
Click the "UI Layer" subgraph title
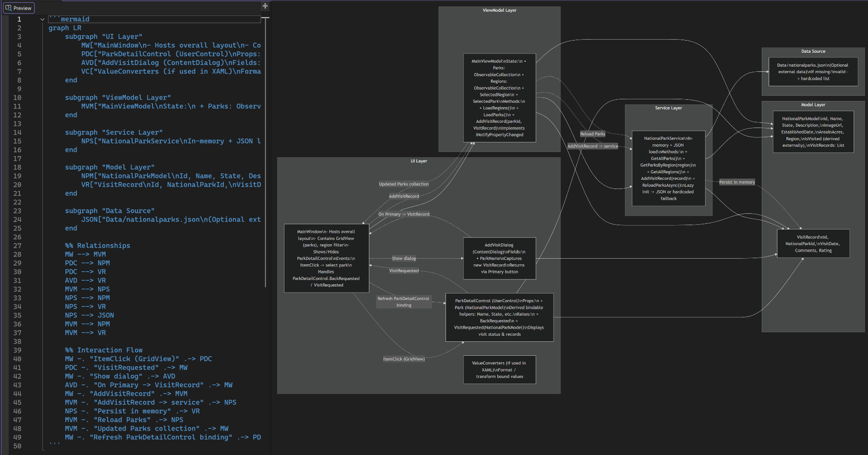coord(419,161)
